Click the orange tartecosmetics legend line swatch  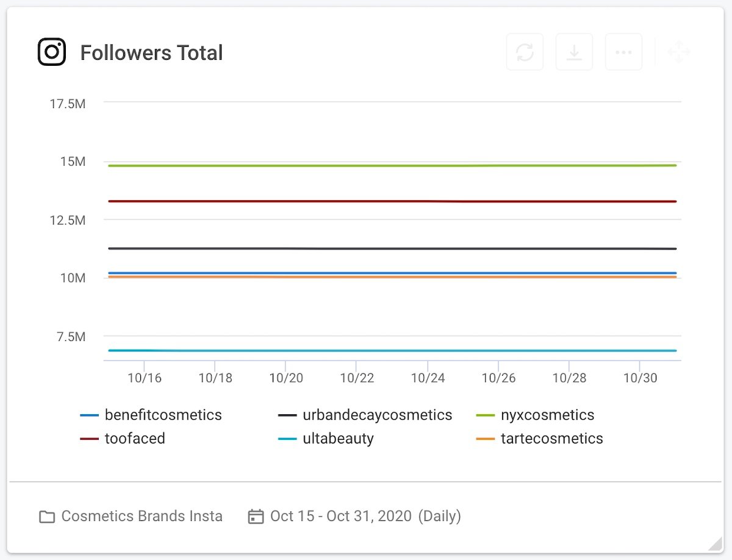[485, 439]
